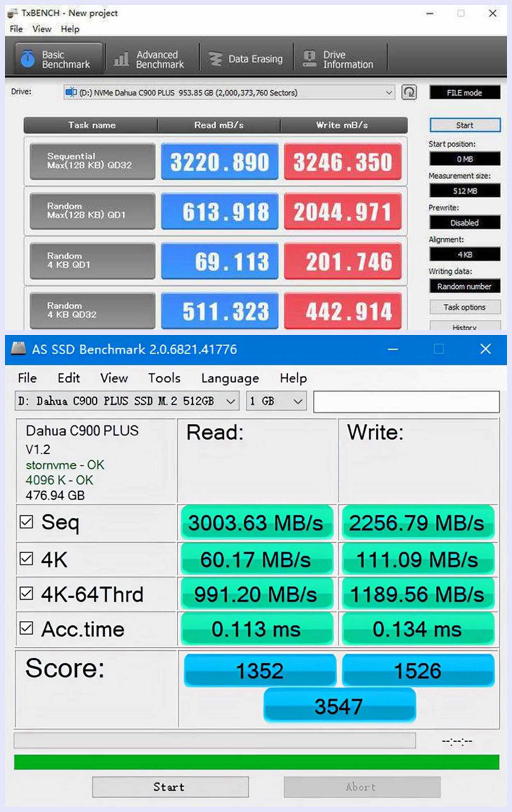Click the Random Max(128 KB) QD1 task button
The height and width of the screenshot is (812, 512).
pyautogui.click(x=93, y=211)
